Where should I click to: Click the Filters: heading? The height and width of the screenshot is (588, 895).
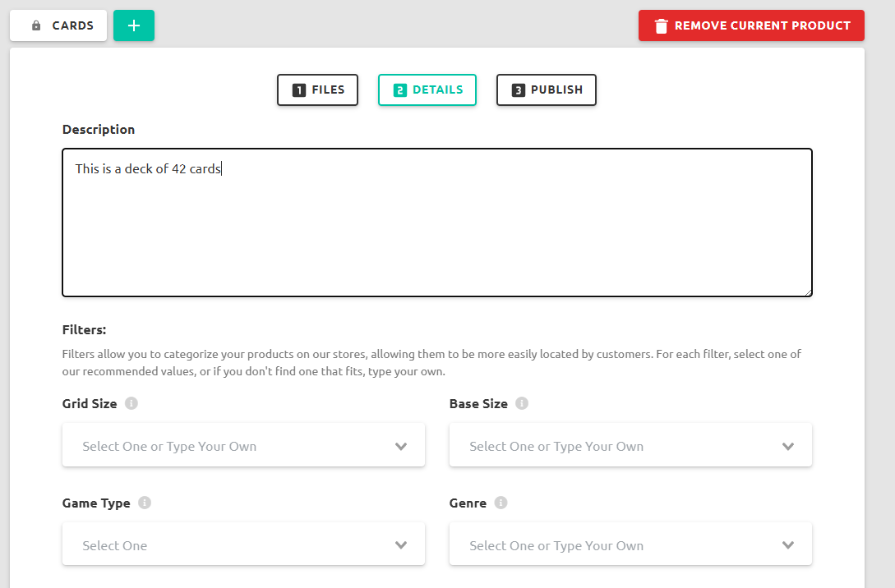[x=84, y=329]
